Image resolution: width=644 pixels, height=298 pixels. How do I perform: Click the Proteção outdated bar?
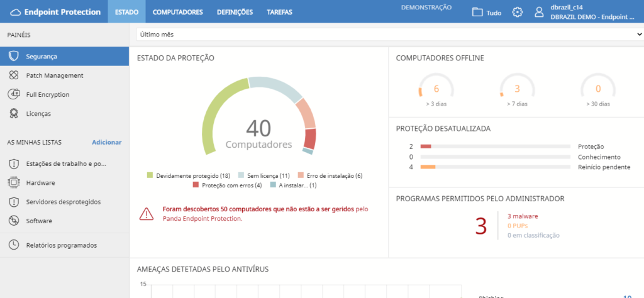point(496,146)
